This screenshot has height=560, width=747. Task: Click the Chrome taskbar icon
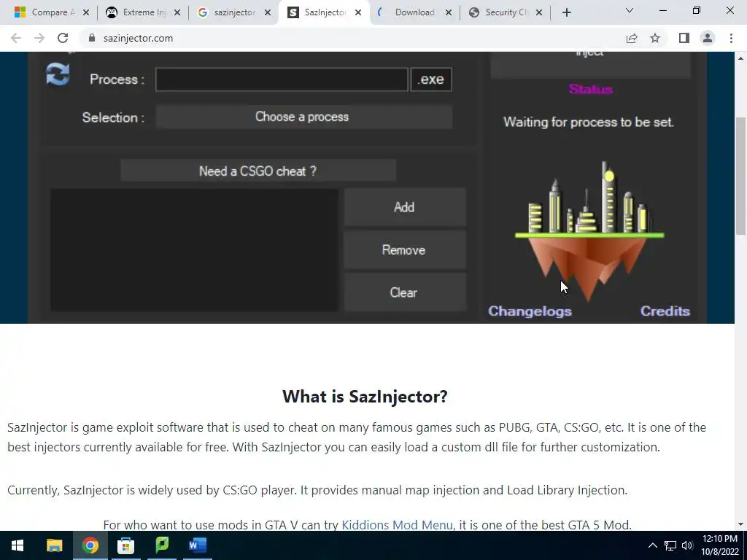click(x=90, y=545)
